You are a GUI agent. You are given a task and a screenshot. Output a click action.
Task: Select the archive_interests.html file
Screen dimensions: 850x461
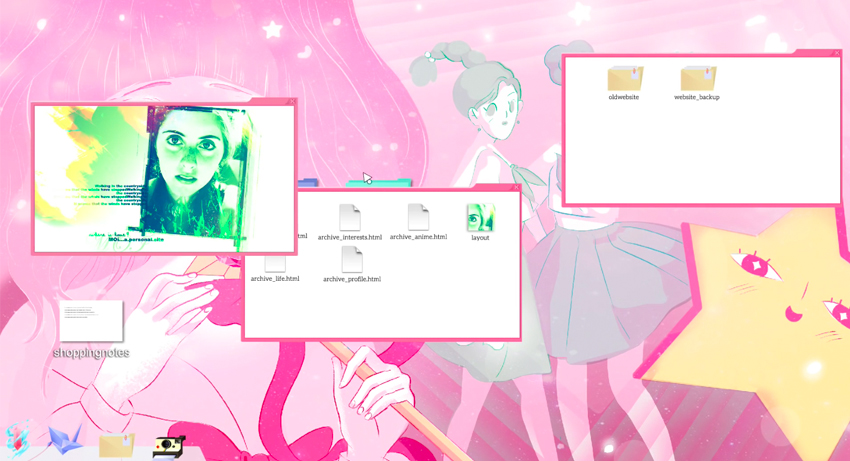[x=349, y=218]
